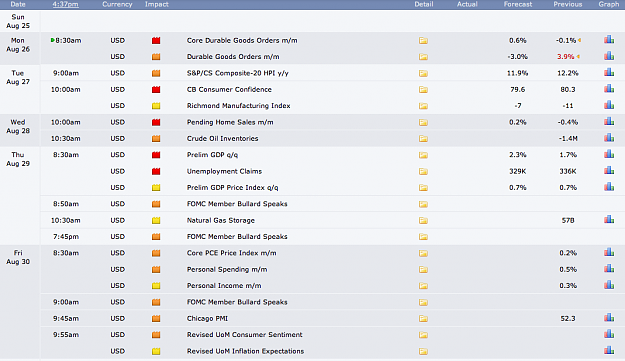Click red impact icon for Pending Home Sales
The width and height of the screenshot is (625, 361).
click(156, 122)
